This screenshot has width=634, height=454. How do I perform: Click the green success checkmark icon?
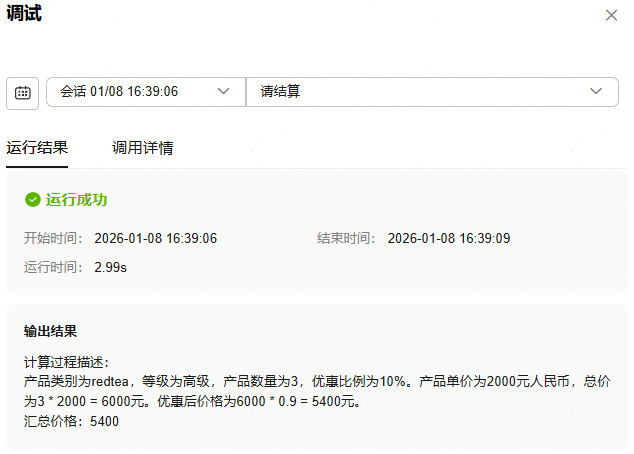[33, 200]
